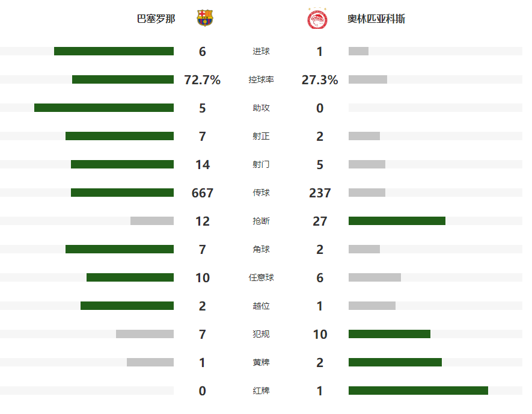
Task: Click the 角球 stat label
Action: tap(261, 249)
